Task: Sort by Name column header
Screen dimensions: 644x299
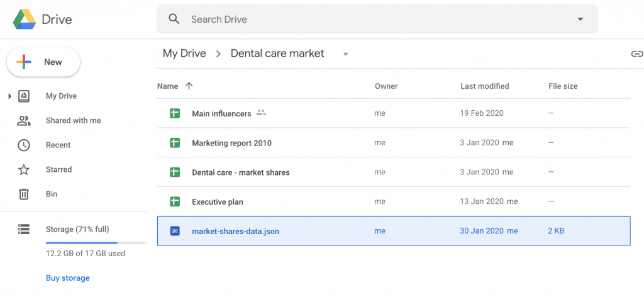Action: [167, 86]
